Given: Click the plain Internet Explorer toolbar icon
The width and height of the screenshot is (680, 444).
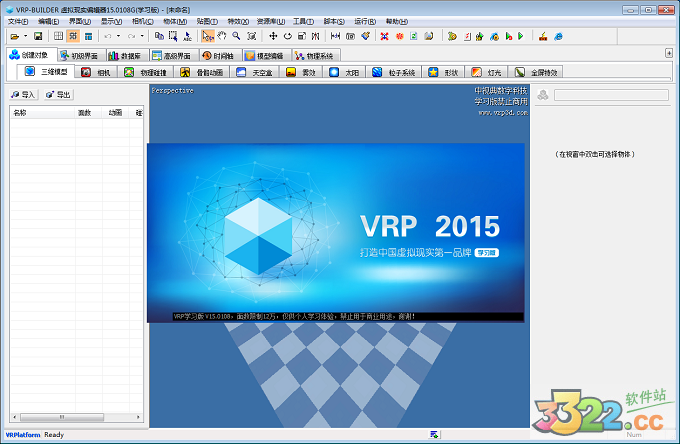Looking at the screenshot, I should coord(559,36).
